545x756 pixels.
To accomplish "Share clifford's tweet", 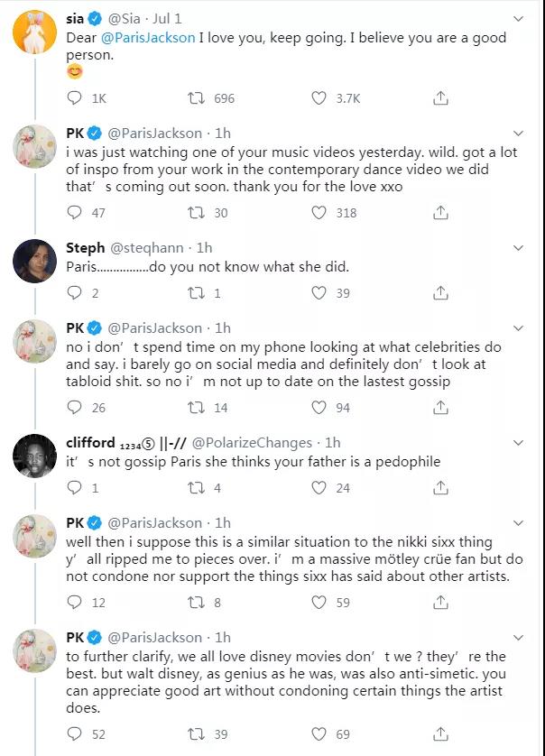I will tap(441, 488).
